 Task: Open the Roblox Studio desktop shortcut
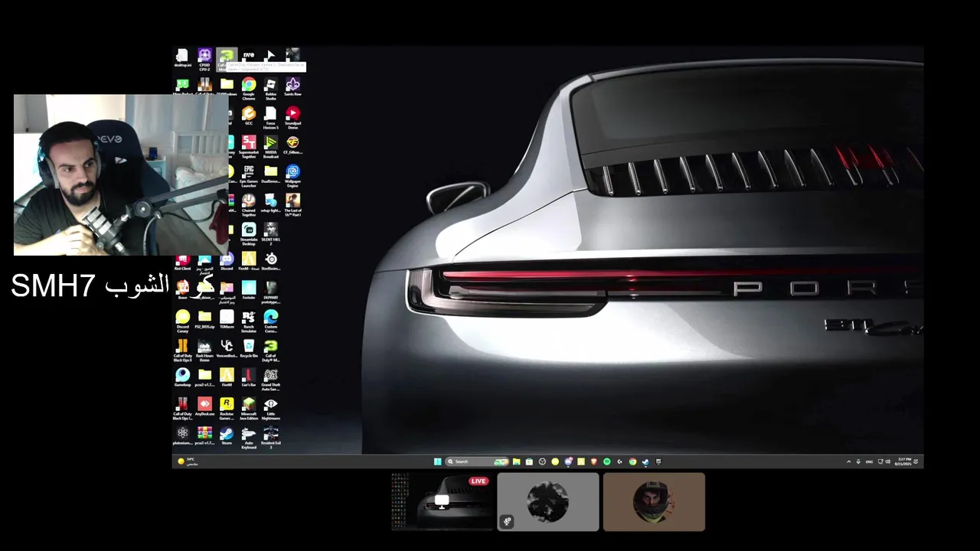click(270, 88)
